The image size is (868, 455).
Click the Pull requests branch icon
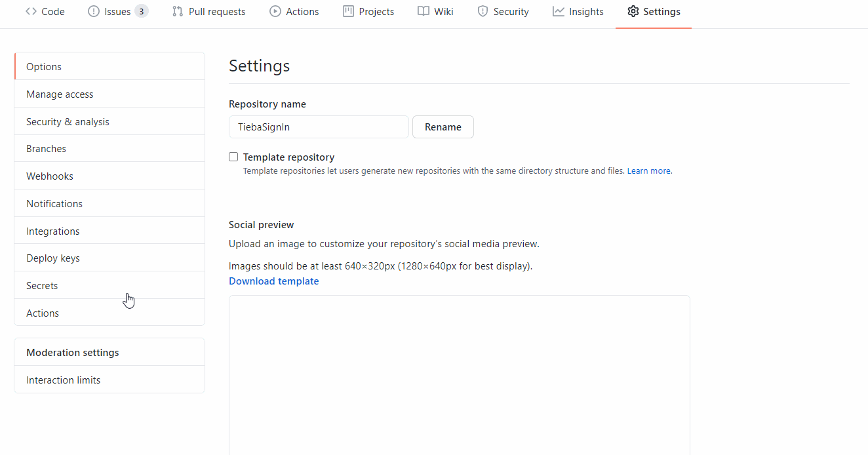[178, 11]
